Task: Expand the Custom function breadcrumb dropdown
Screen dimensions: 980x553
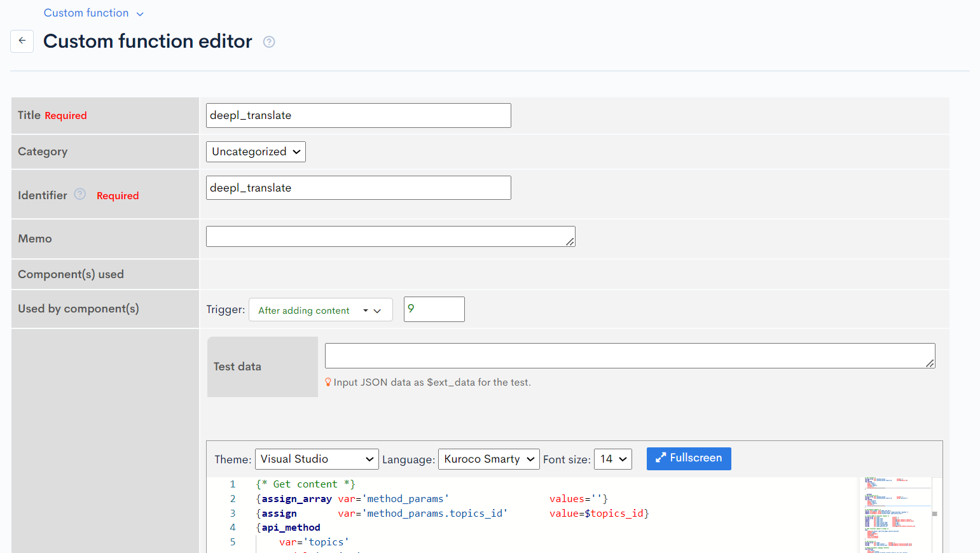Action: pos(140,14)
